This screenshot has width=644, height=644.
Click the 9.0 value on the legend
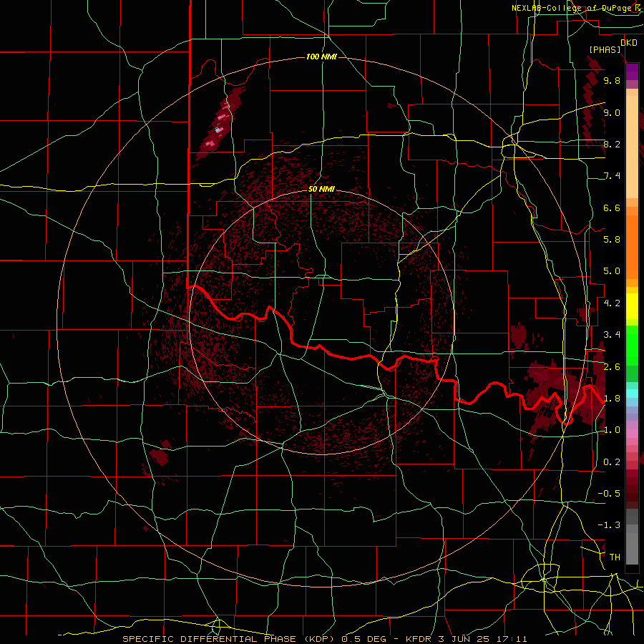(x=612, y=113)
